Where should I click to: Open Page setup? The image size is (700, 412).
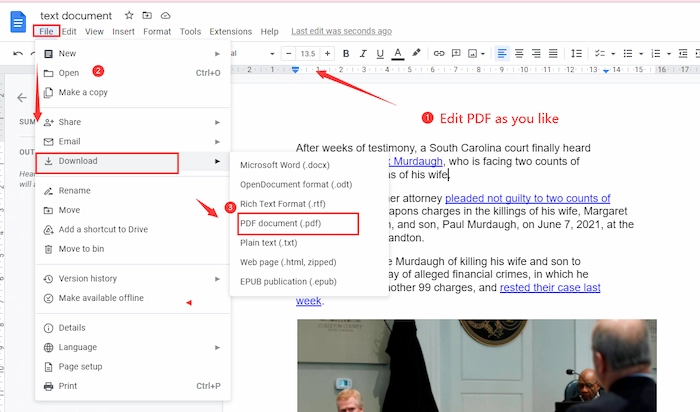[133, 366]
